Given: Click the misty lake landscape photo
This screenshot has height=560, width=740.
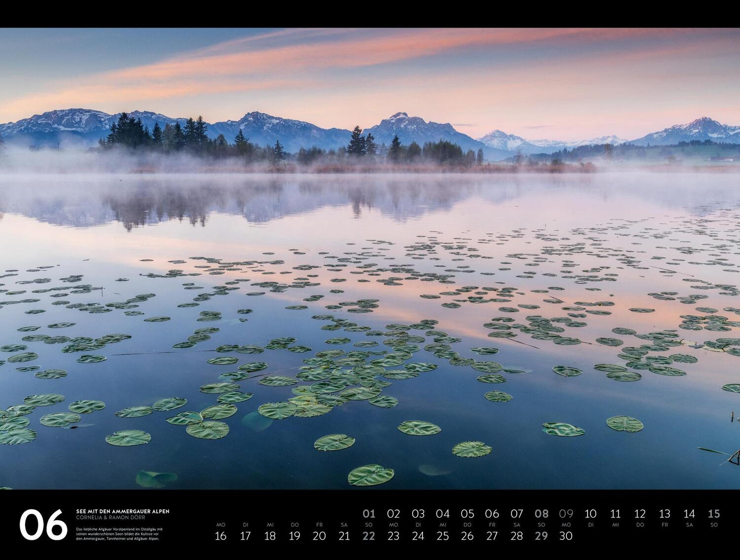Looking at the screenshot, I should click(370, 258).
